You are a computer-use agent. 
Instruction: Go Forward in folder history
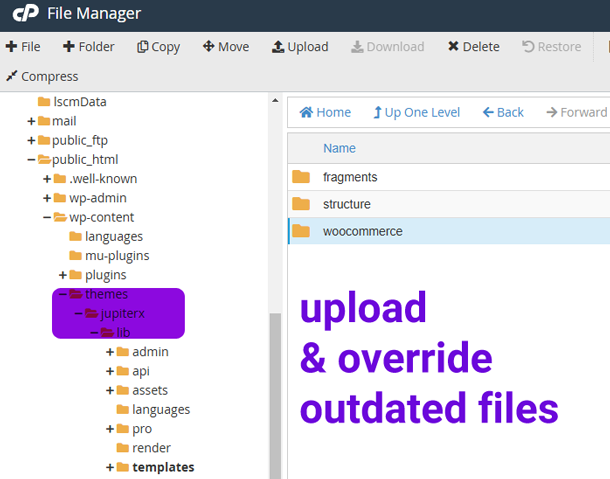(x=577, y=112)
